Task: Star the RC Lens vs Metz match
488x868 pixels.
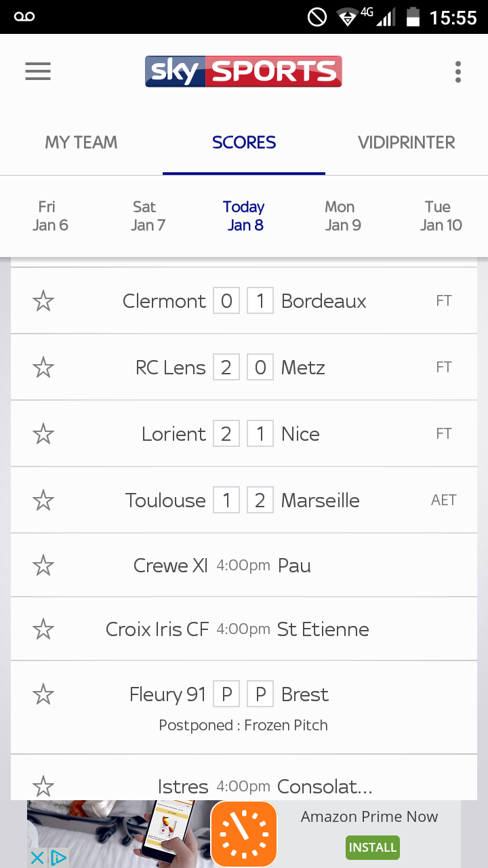Action: [x=43, y=367]
